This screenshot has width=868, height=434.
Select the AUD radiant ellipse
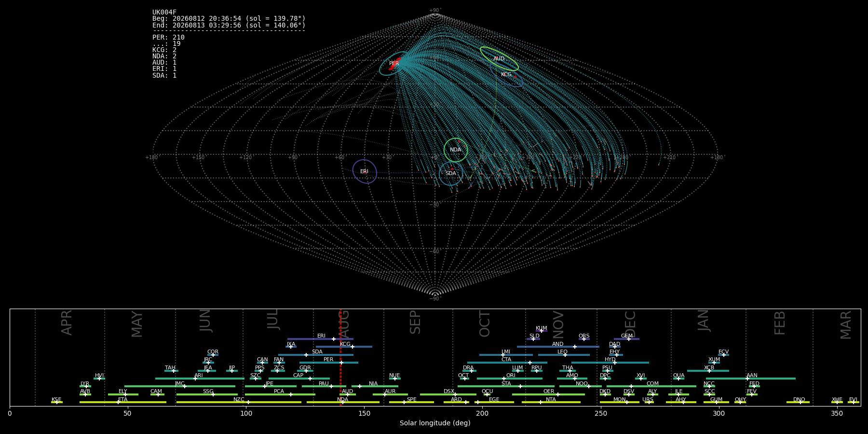(x=499, y=59)
